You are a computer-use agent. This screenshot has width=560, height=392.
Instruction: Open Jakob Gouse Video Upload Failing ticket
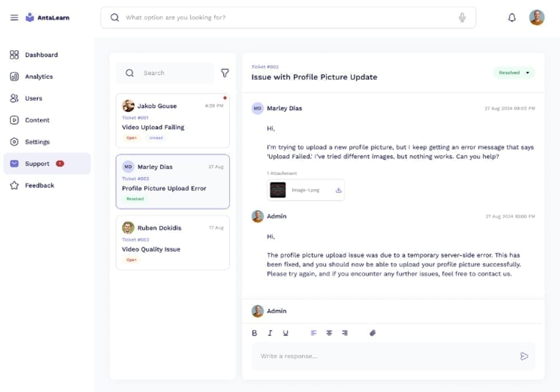(172, 120)
